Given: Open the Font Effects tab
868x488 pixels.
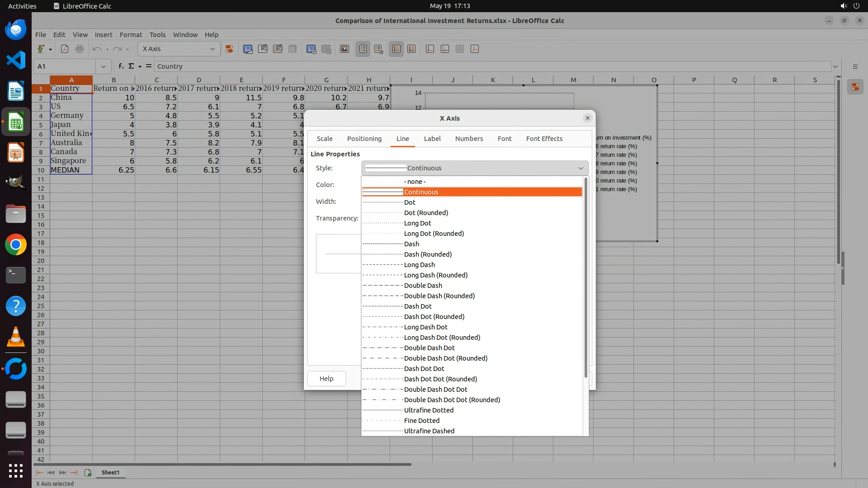Looking at the screenshot, I should tap(544, 139).
